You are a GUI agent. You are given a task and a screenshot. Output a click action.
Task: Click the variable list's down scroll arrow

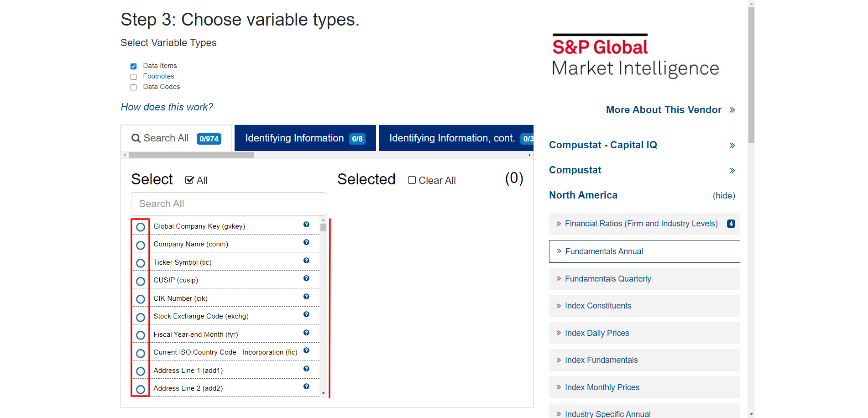[x=323, y=393]
